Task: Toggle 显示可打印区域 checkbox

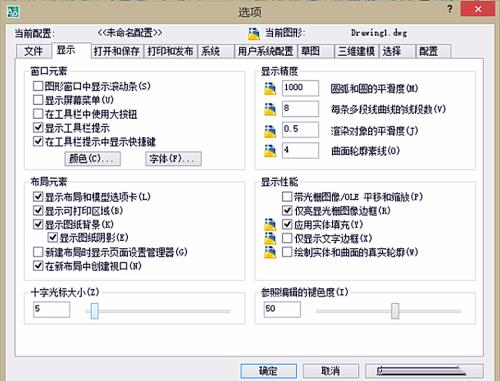Action: tap(38, 210)
